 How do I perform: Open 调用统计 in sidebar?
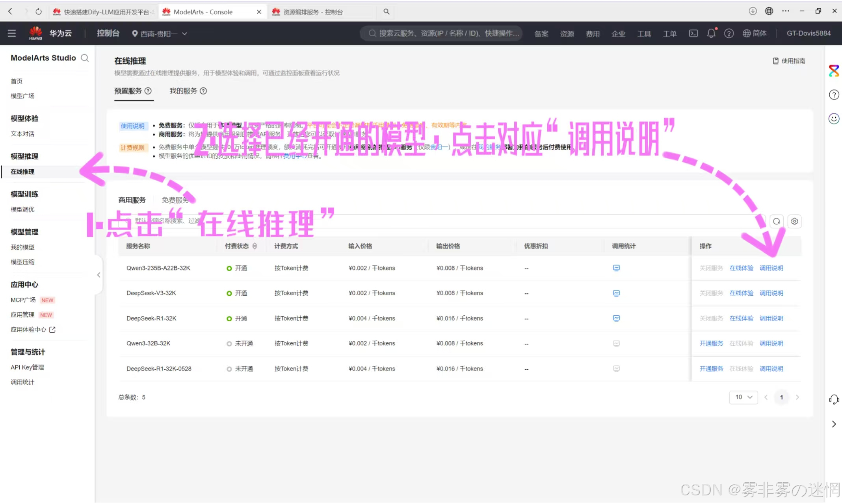tap(22, 382)
